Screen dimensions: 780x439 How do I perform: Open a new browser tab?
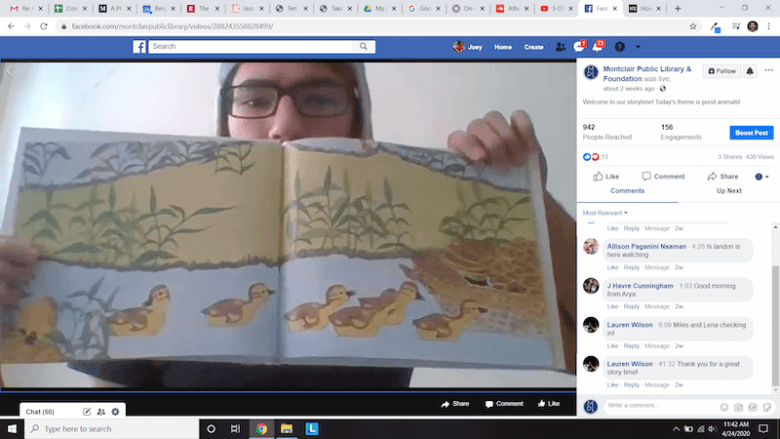click(678, 8)
